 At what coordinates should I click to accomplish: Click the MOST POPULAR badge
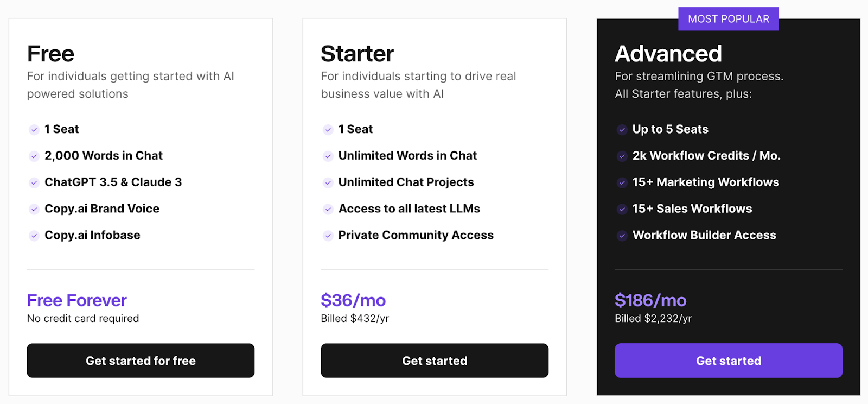coord(729,19)
